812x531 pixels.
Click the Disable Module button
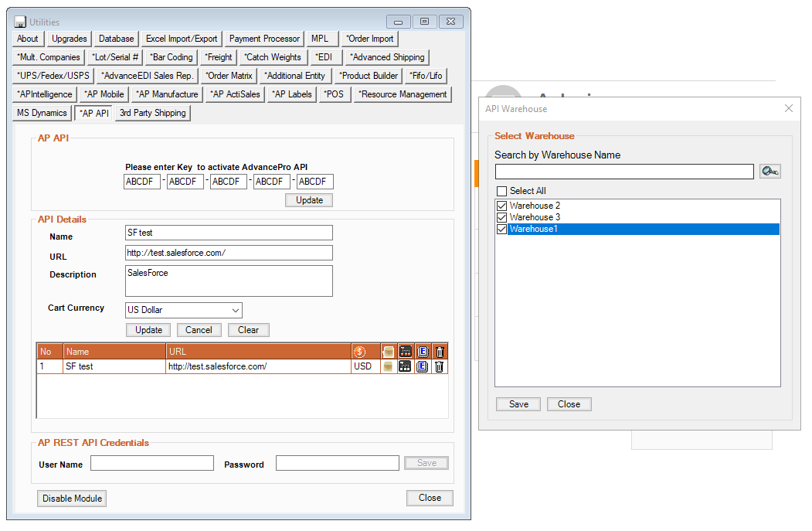pos(72,499)
